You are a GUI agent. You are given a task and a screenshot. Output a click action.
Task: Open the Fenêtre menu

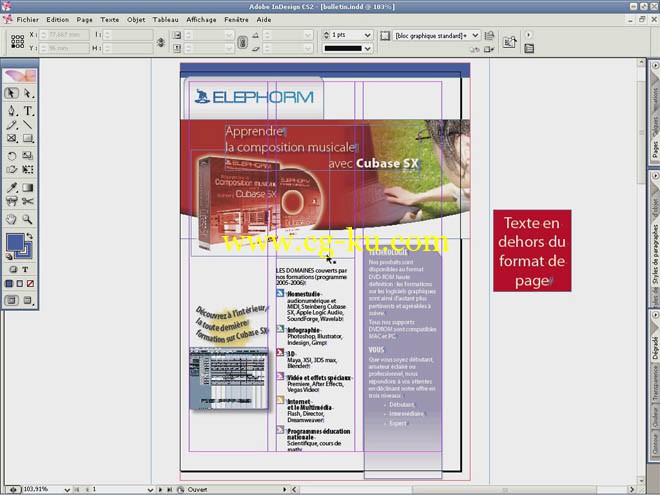pos(236,20)
